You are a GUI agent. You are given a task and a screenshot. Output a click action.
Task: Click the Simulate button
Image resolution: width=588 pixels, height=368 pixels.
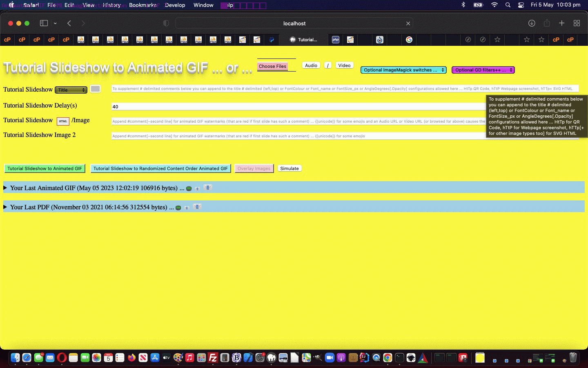pyautogui.click(x=290, y=168)
